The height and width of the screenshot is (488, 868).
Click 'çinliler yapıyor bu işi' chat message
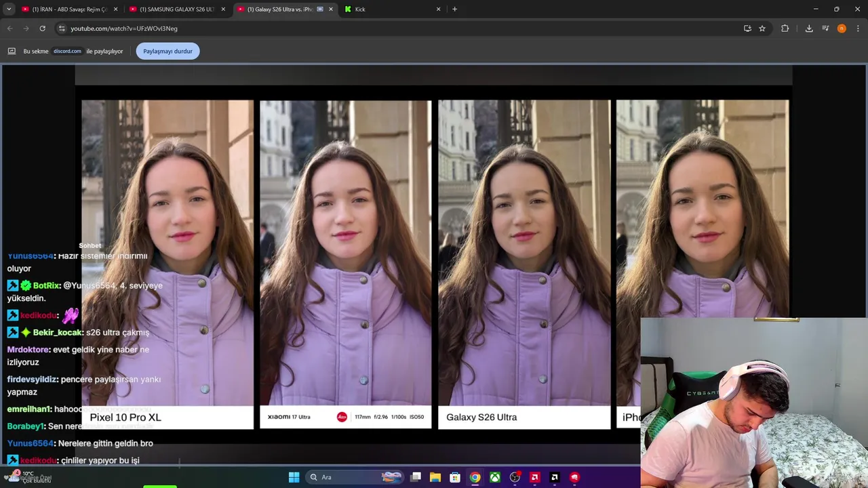100,460
